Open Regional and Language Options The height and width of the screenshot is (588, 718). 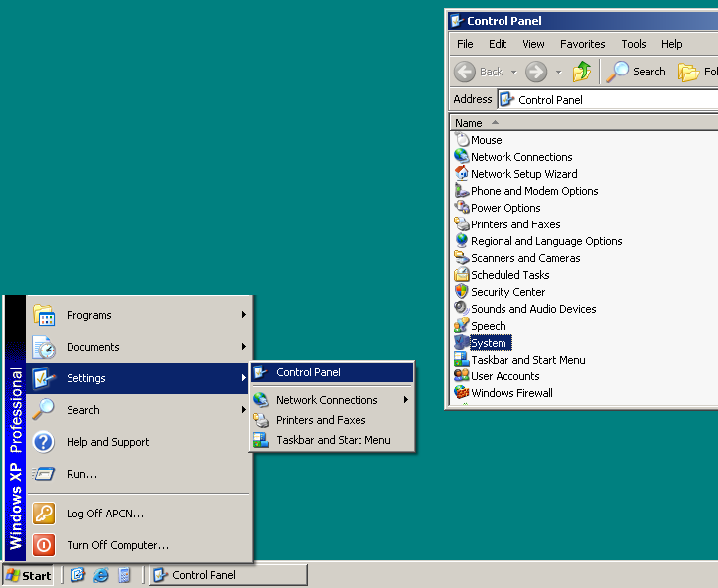coord(545,241)
